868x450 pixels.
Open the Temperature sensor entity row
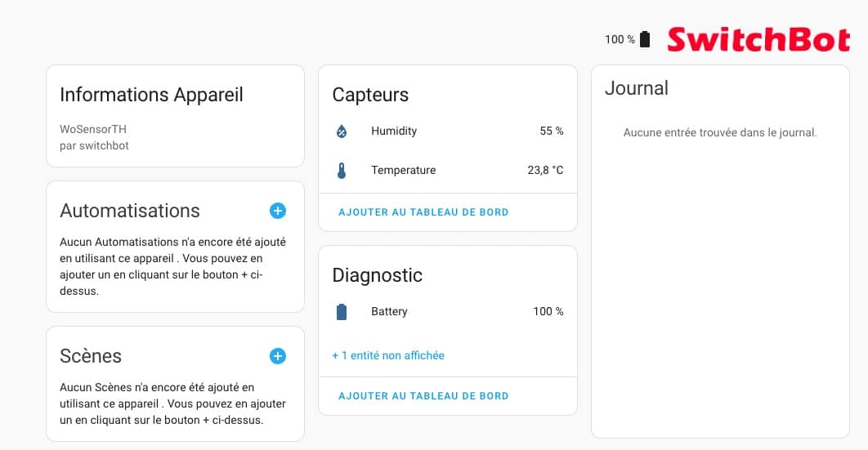(448, 170)
